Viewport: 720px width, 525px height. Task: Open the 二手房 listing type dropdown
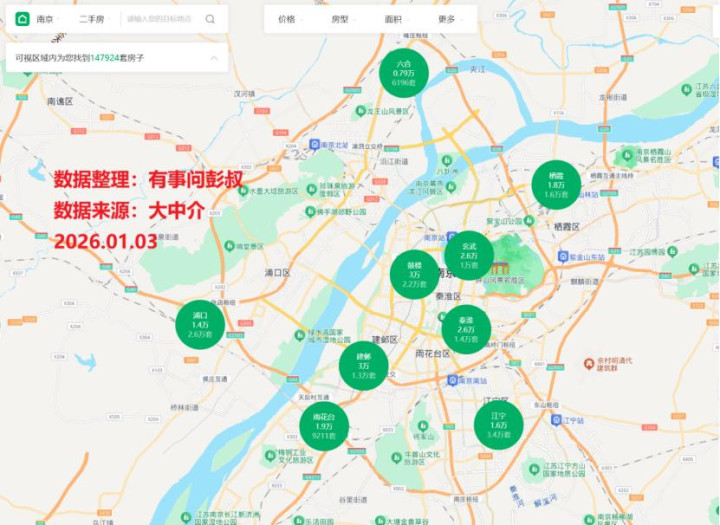pyautogui.click(x=95, y=19)
